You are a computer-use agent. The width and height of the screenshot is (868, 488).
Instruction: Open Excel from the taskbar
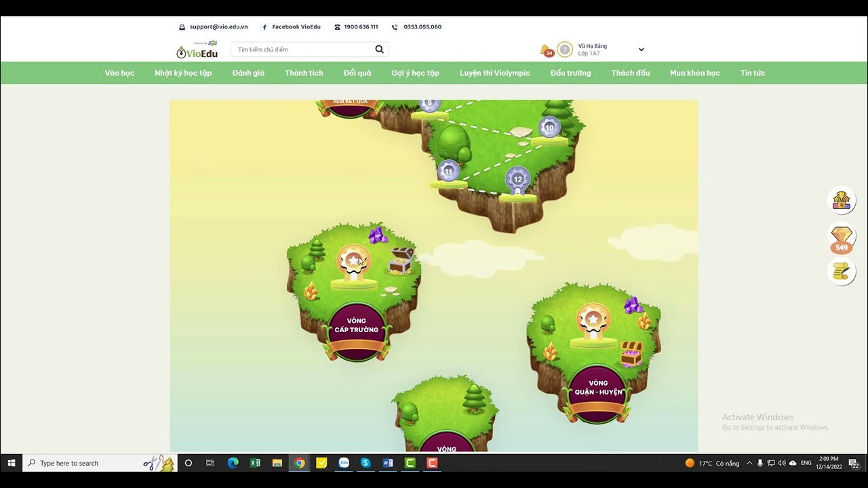click(x=255, y=463)
